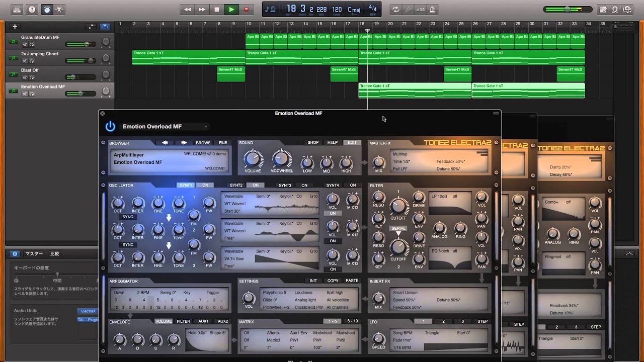Open the Editors scissors icon
Image resolution: width=644 pixels, height=362 pixels.
click(x=60, y=9)
